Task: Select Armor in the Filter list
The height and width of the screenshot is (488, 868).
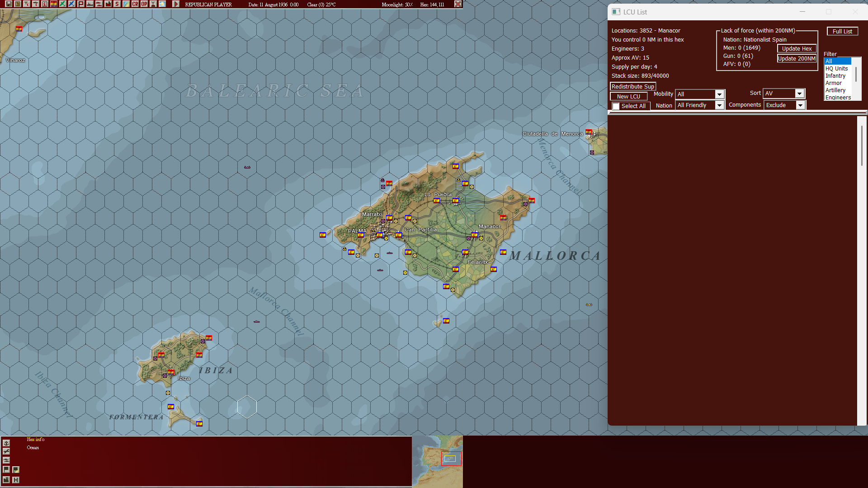Action: click(x=834, y=83)
